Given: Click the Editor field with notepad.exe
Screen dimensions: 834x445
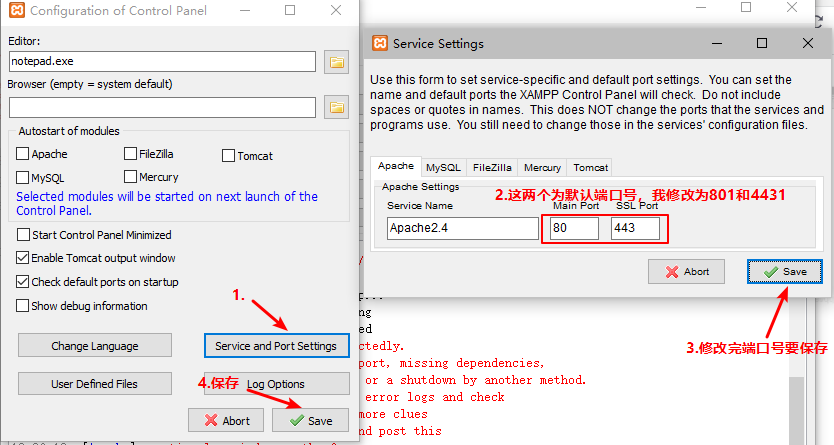Looking at the screenshot, I should click(162, 62).
